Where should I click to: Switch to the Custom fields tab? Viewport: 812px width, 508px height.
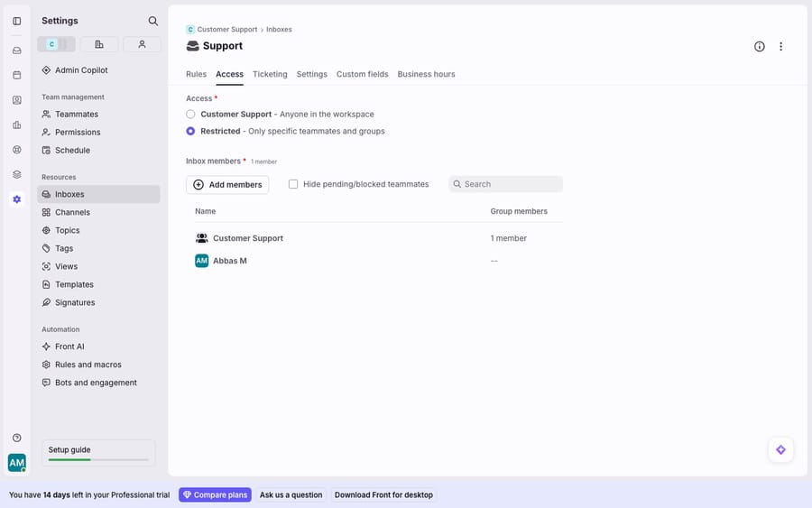pos(362,74)
